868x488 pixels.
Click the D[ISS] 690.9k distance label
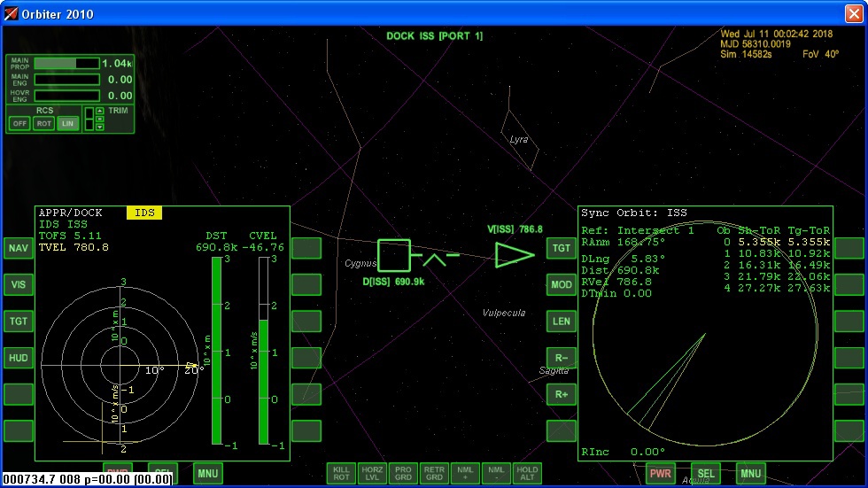(393, 282)
